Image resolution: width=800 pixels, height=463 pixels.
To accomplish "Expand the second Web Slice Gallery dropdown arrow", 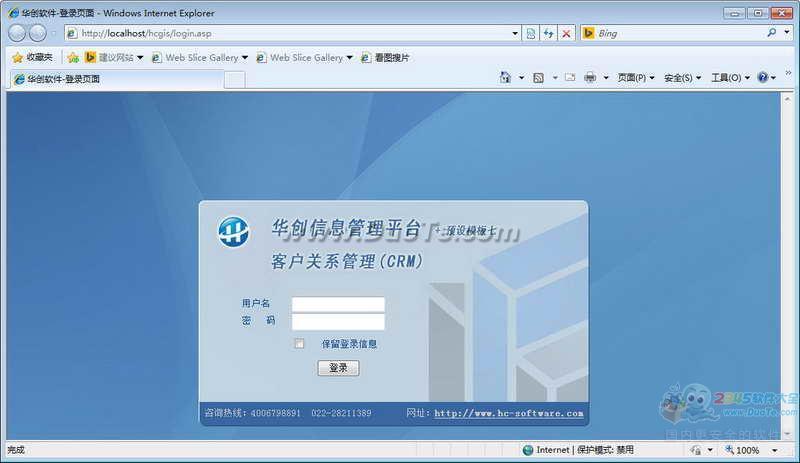I will tap(349, 58).
